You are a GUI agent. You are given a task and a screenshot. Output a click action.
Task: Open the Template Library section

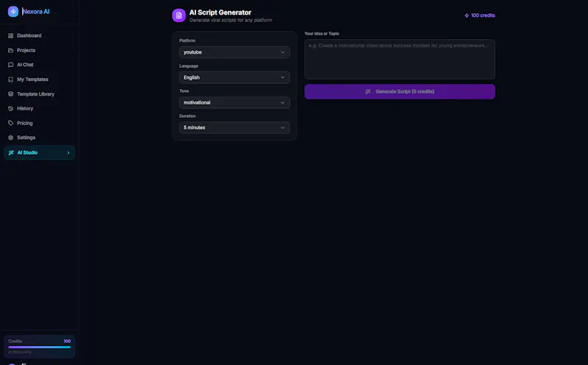coord(40,94)
